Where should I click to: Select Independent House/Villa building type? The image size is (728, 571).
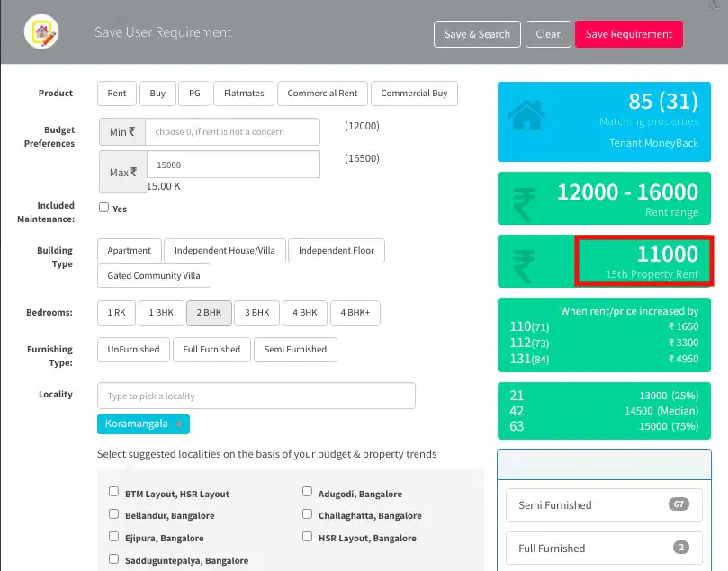pos(225,251)
